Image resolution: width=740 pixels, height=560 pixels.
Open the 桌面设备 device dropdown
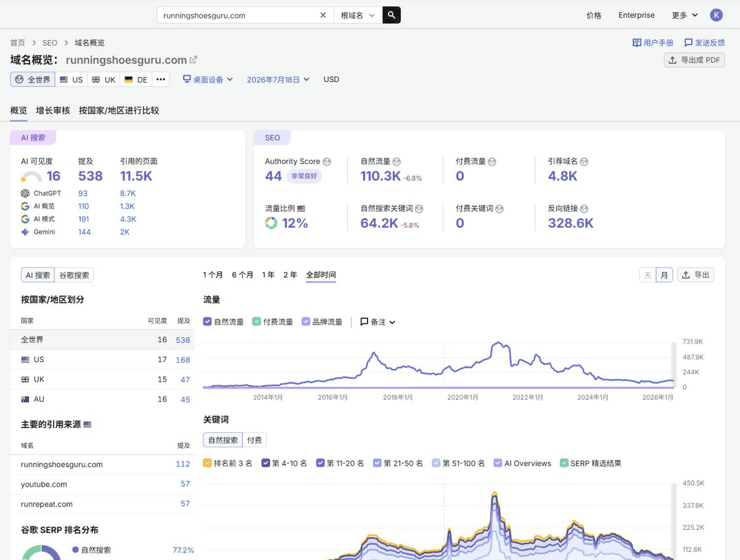(x=208, y=80)
